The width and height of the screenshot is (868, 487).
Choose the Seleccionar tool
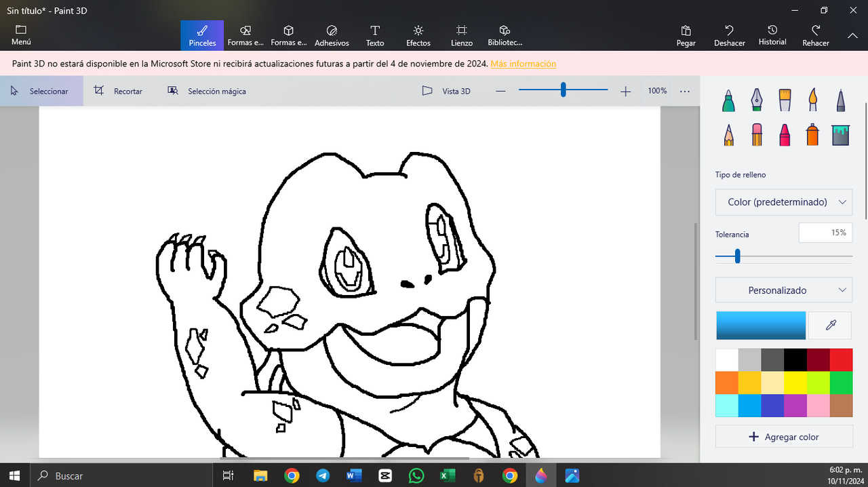41,91
